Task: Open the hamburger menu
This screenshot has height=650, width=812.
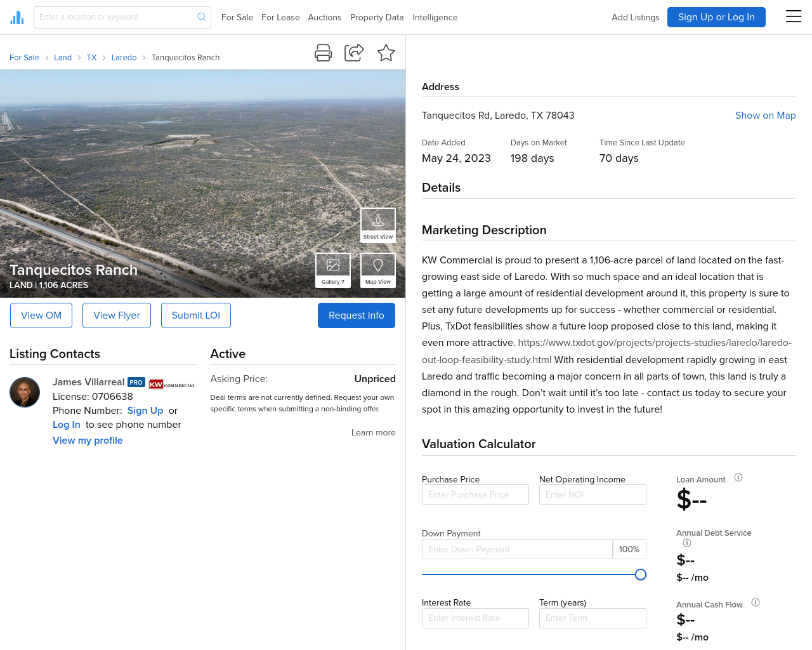Action: 794,17
